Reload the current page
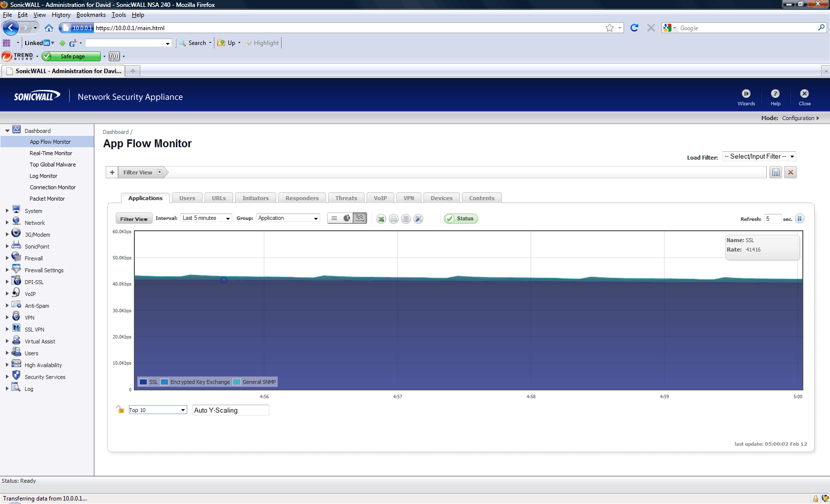Image resolution: width=830 pixels, height=504 pixels. click(x=634, y=28)
